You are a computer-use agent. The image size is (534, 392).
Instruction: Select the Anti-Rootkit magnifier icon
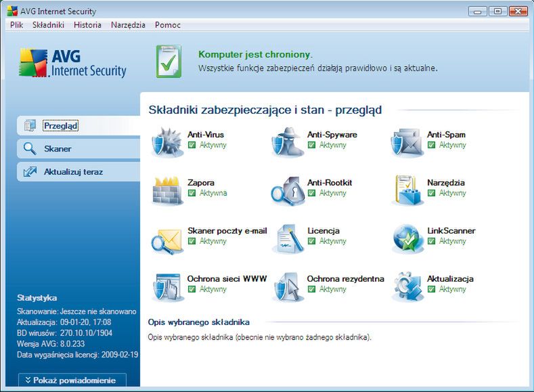point(287,190)
